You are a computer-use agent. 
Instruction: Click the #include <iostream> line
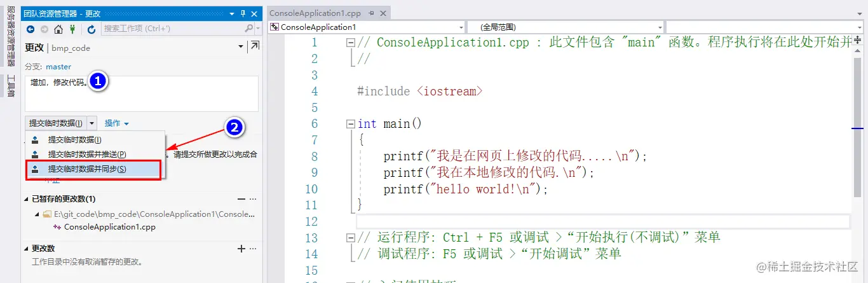click(420, 92)
